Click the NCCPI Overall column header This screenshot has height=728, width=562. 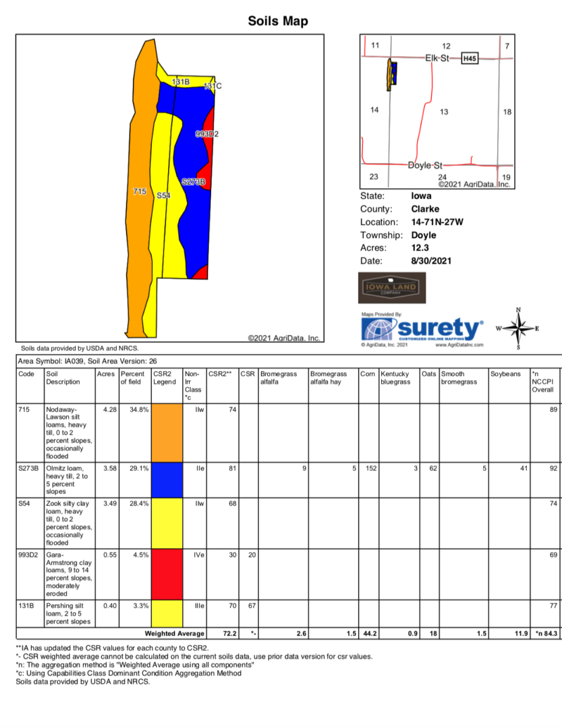pyautogui.click(x=543, y=382)
